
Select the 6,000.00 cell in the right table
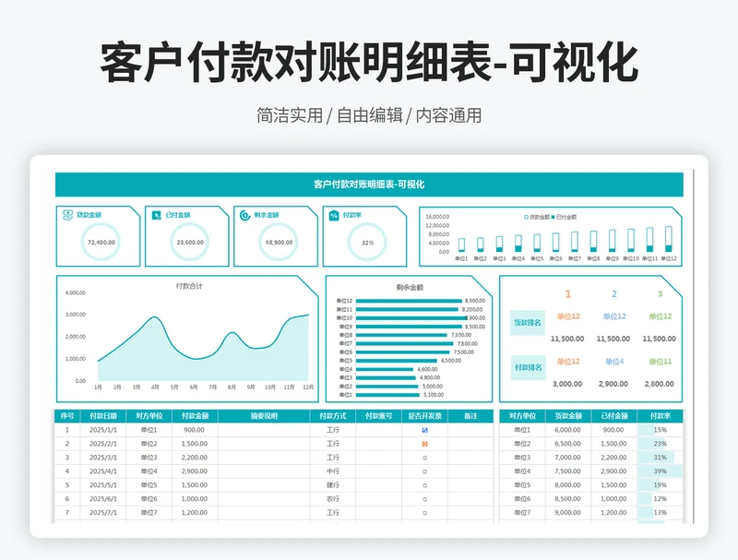tap(568, 430)
